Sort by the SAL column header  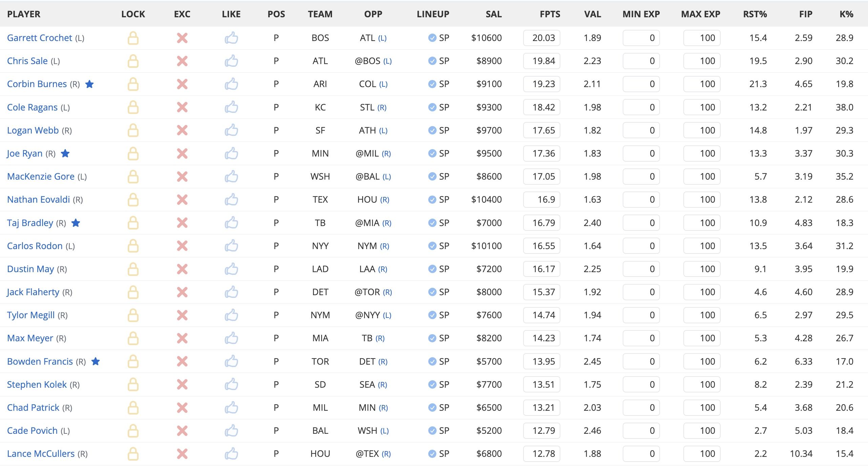[x=494, y=14]
